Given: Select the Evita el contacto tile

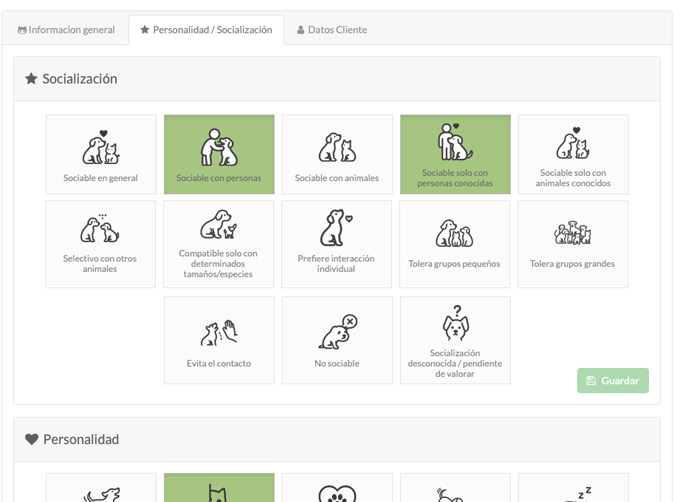Looking at the screenshot, I should (219, 340).
